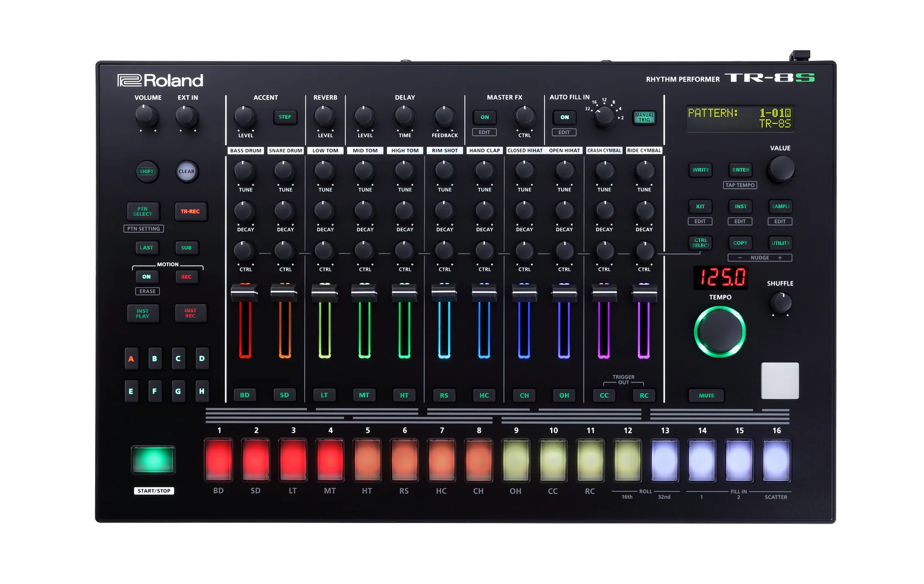Choose variation E button

pyautogui.click(x=131, y=392)
